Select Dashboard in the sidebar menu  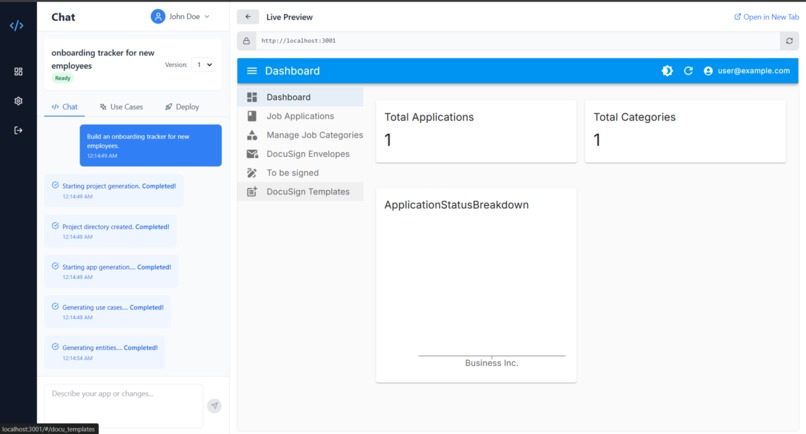pos(300,97)
